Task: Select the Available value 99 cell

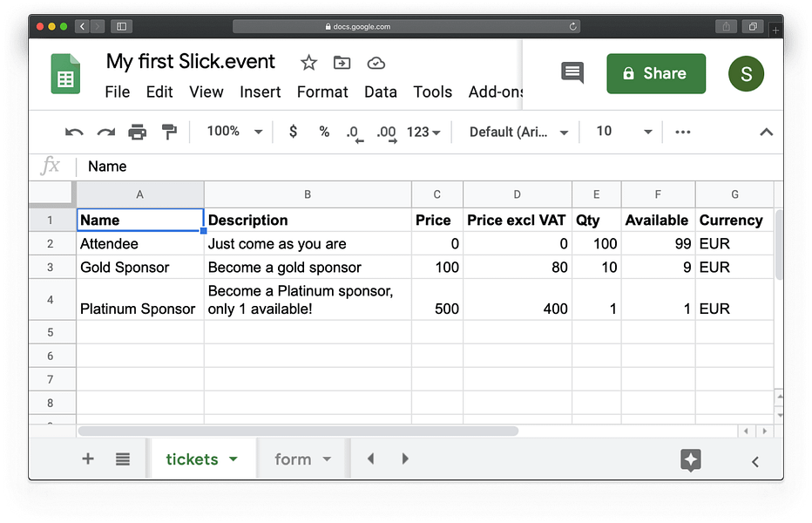Action: click(658, 243)
